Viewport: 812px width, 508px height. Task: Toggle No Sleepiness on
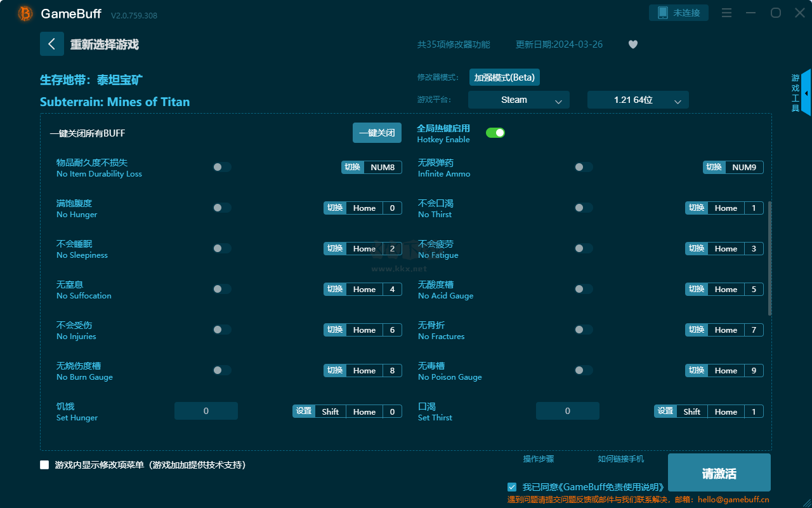(221, 248)
